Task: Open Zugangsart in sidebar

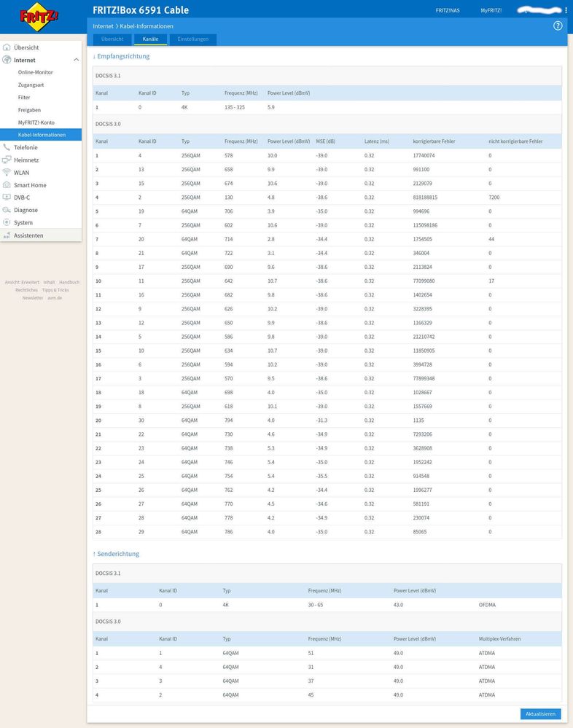Action: pos(31,85)
